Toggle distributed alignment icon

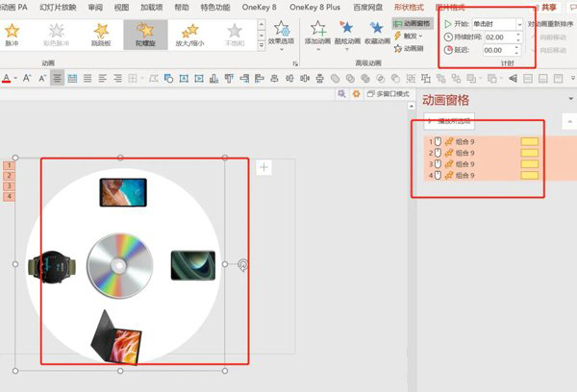click(72, 79)
